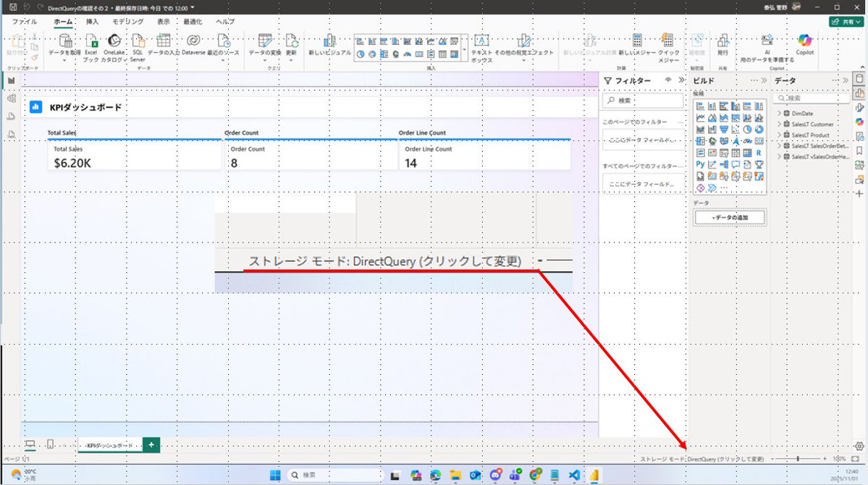Insert an R script visual from Build pane
This screenshot has width=868, height=485.
(x=759, y=153)
